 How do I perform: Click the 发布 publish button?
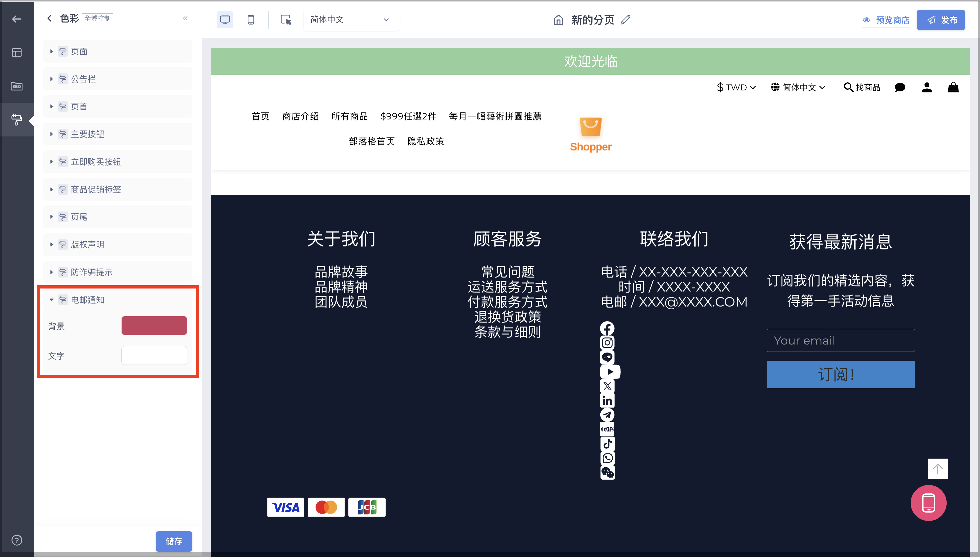coord(941,19)
